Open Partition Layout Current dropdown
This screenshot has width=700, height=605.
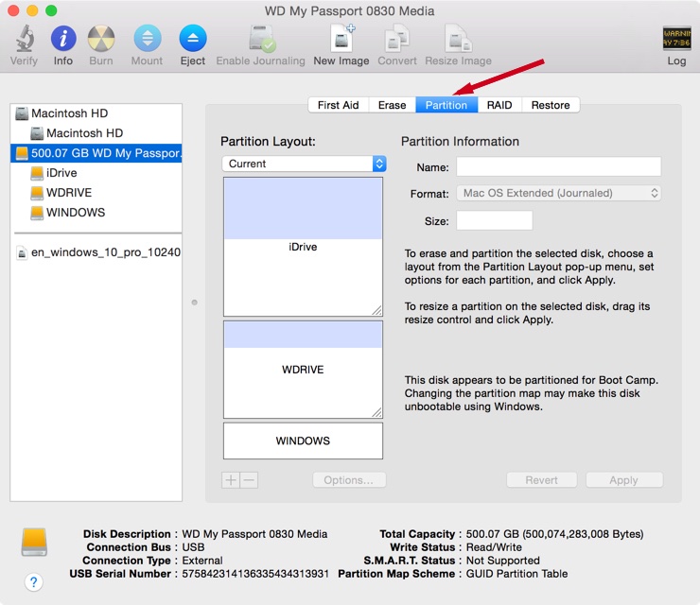pyautogui.click(x=304, y=164)
